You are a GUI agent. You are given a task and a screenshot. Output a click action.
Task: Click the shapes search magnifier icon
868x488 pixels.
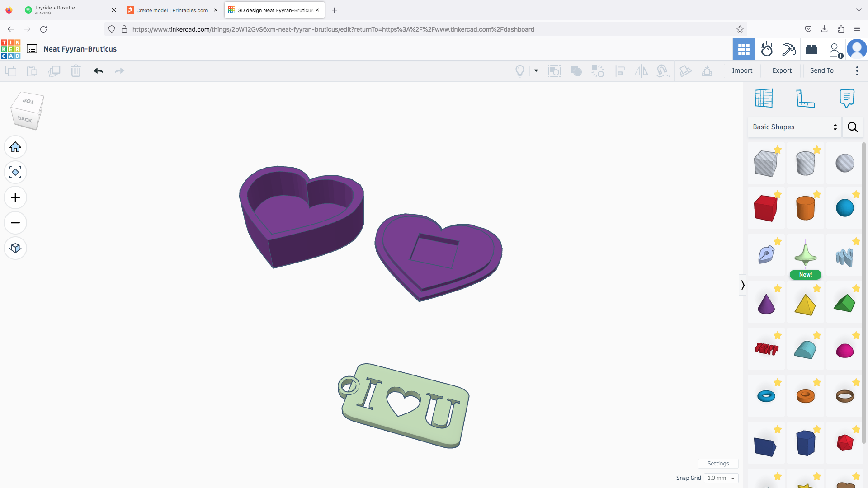853,127
